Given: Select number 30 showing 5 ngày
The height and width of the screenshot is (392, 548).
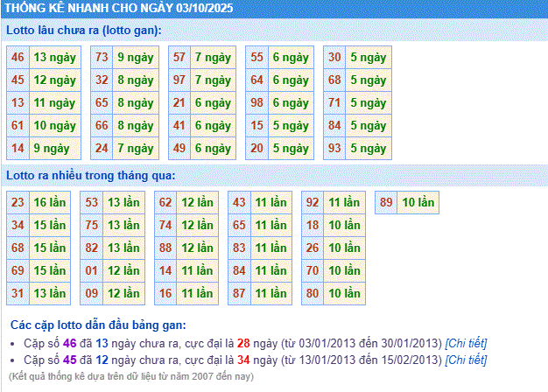Looking at the screenshot, I should pyautogui.click(x=334, y=57).
